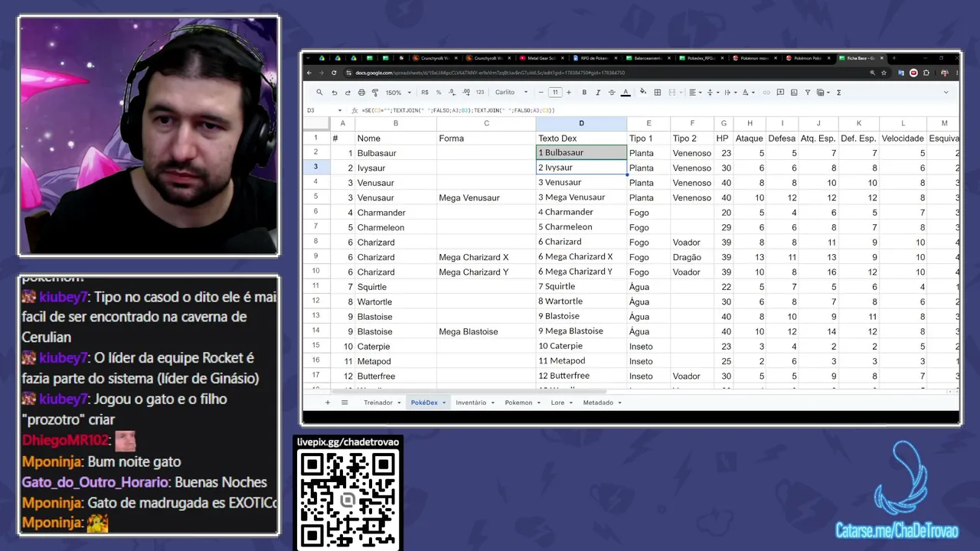Image resolution: width=980 pixels, height=551 pixels.
Task: Decrease font size with minus button
Action: (541, 93)
